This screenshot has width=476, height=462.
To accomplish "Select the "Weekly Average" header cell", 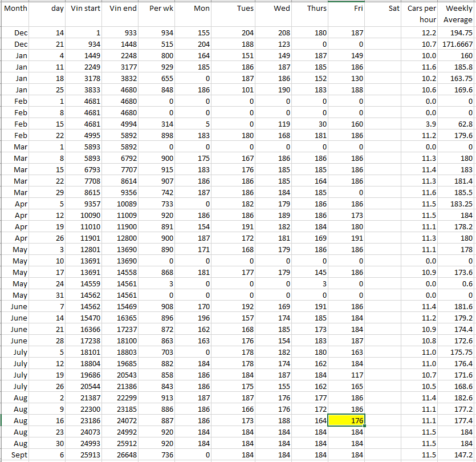I will pos(458,14).
